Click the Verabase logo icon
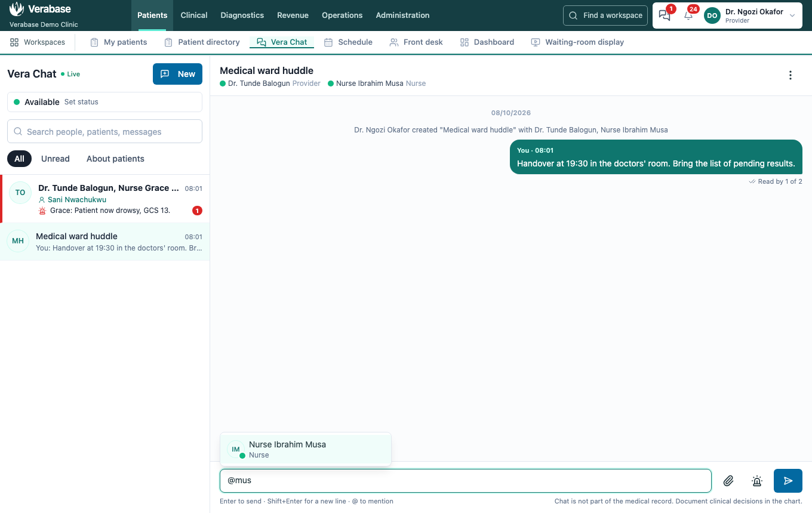This screenshot has width=812, height=513. click(17, 9)
